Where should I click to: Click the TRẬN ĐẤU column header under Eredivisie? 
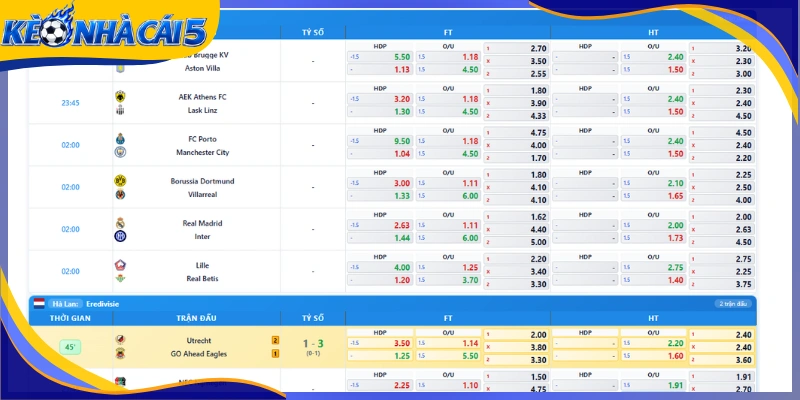(x=196, y=318)
